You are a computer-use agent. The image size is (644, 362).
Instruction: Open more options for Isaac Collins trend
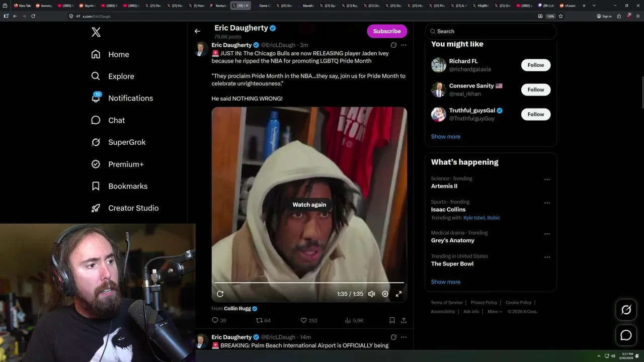(547, 203)
